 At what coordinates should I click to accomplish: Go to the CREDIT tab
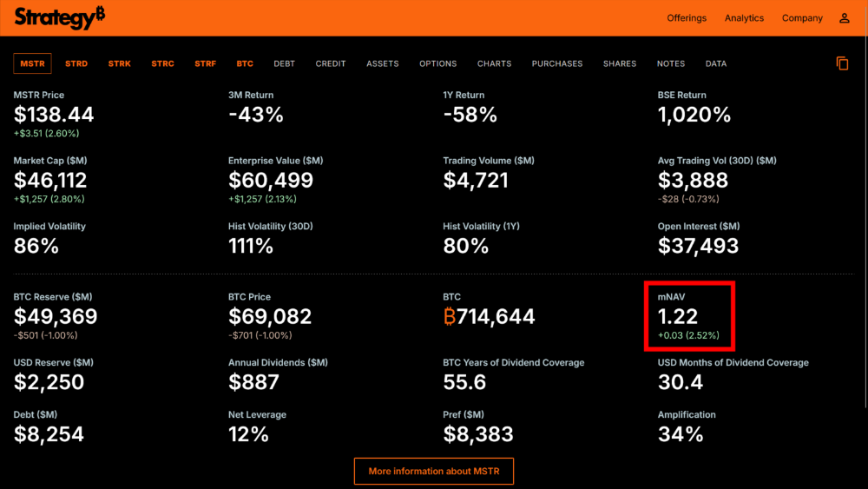click(x=331, y=63)
